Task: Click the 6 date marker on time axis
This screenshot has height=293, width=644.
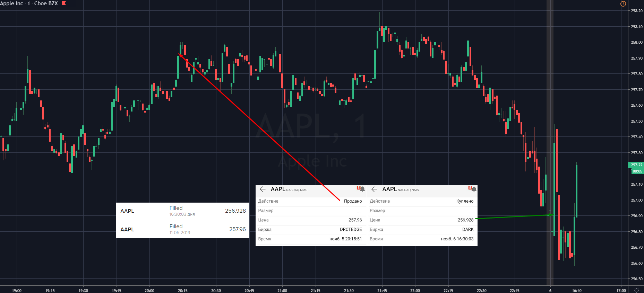Action: (550, 291)
